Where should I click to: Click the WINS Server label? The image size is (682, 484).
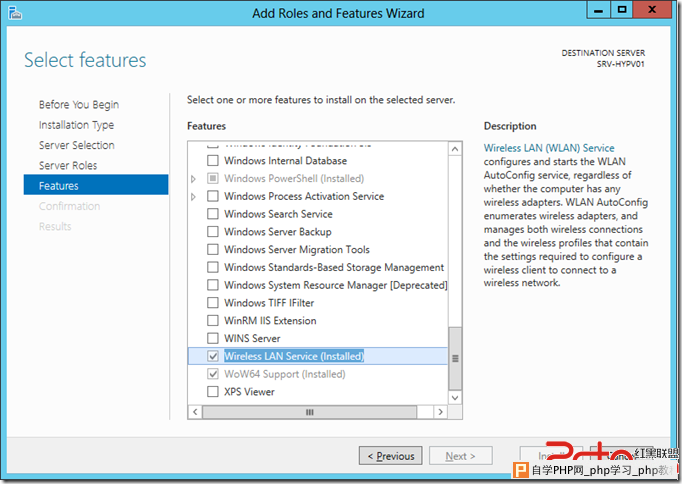[252, 338]
